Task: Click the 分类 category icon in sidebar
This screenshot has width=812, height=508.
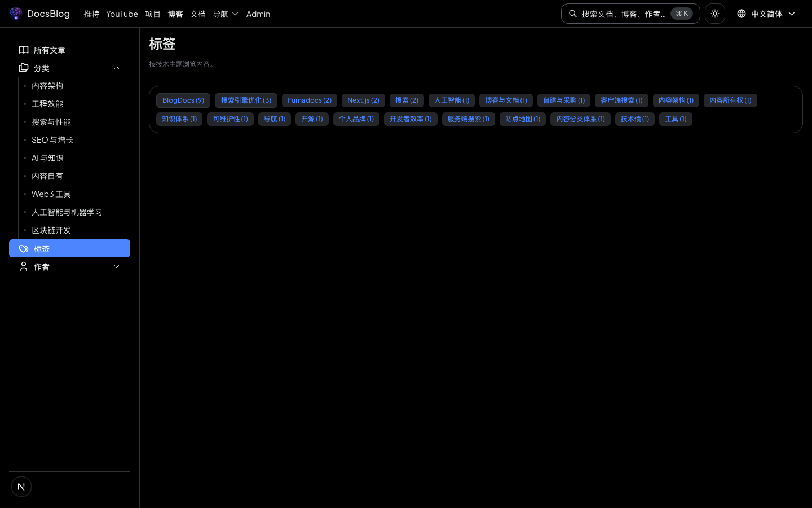Action: pyautogui.click(x=24, y=68)
